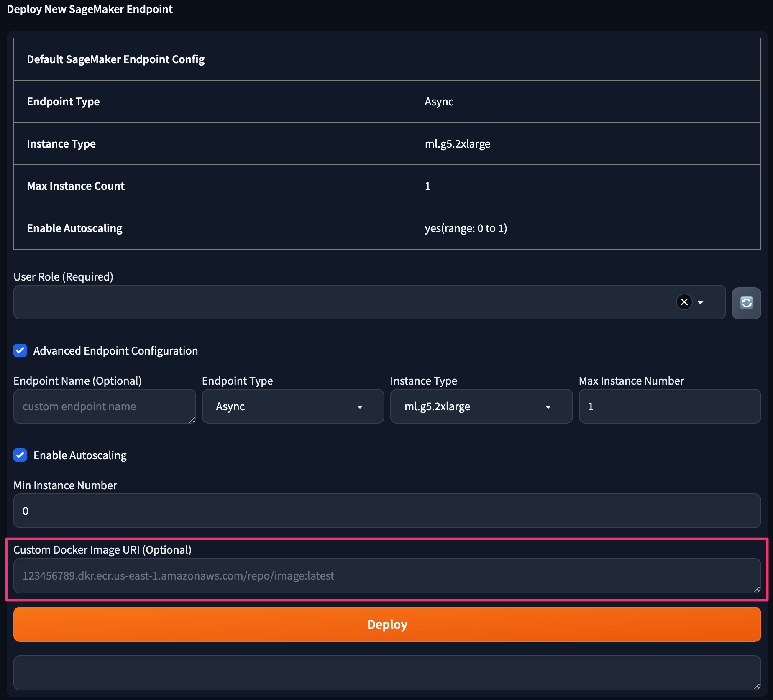Disable the Enable Autoscaling checkbox
The image size is (773, 700).
(x=20, y=455)
